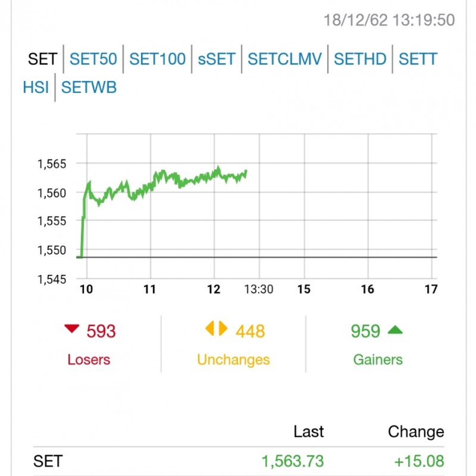Viewport: 476px width, 476px height.
Task: Open the SETWB index tab
Action: 89,87
